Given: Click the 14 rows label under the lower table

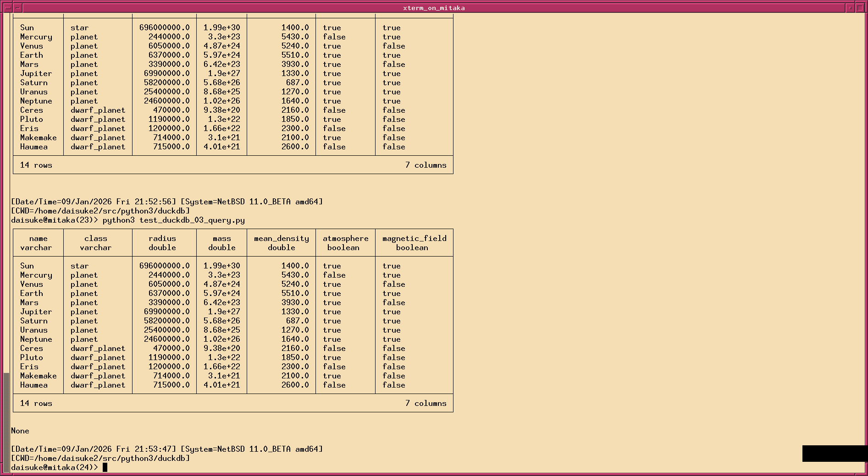Looking at the screenshot, I should point(36,403).
